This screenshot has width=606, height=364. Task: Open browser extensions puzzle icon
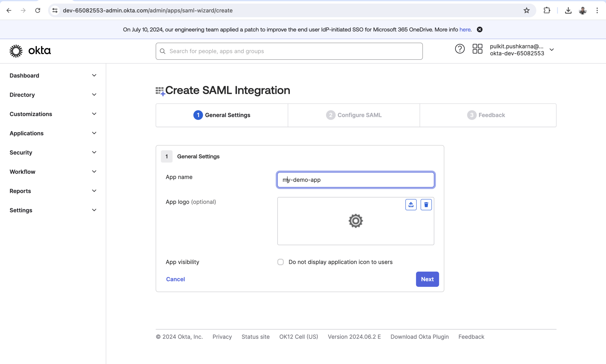point(547,11)
